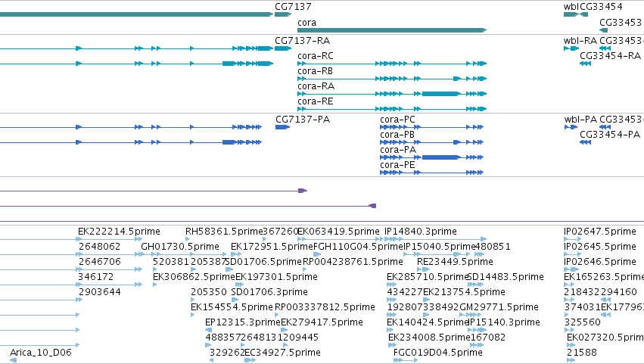644x364 pixels.
Task: Click the CG33454-RA transcript label
Action: 610,56
